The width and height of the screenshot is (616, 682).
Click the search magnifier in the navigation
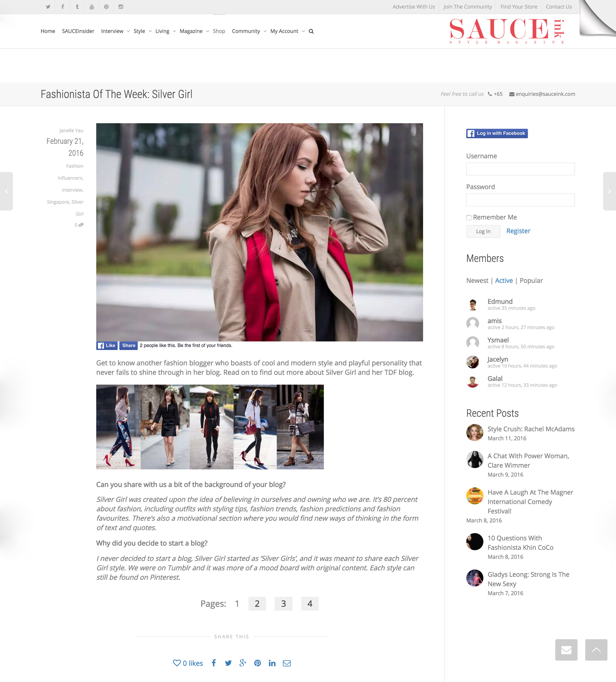pos(311,31)
